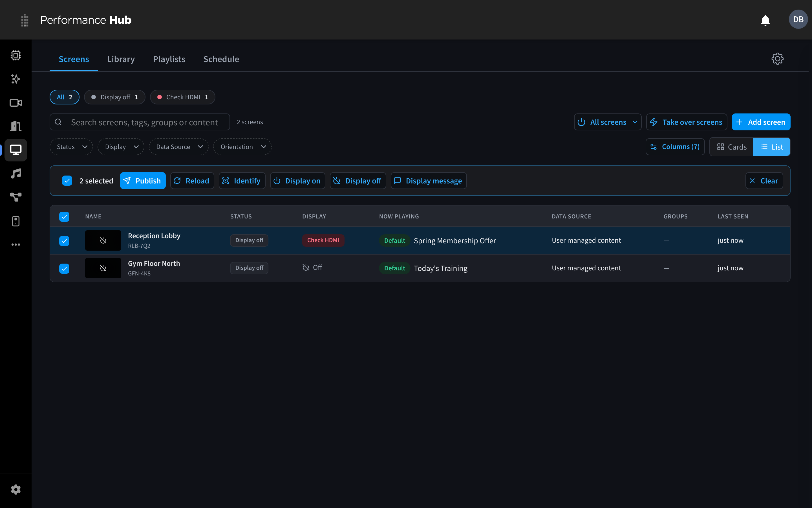
Task: Open the door/access sidebar icon
Action: 16,126
